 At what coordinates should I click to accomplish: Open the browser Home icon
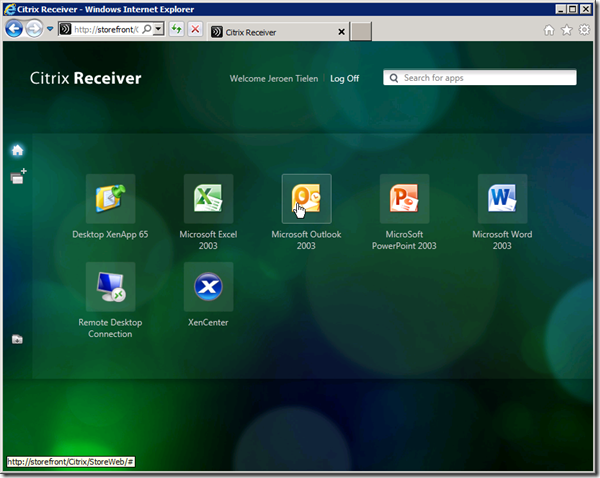[x=549, y=30]
